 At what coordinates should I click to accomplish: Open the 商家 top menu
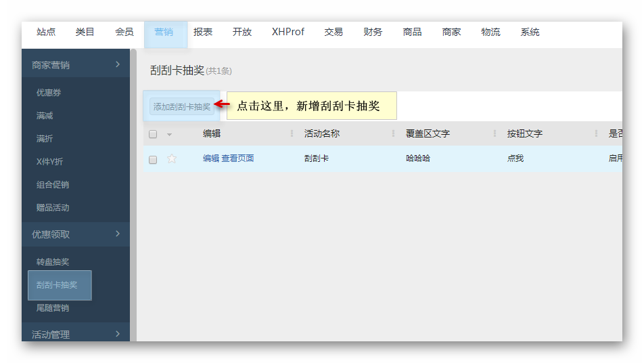(451, 32)
